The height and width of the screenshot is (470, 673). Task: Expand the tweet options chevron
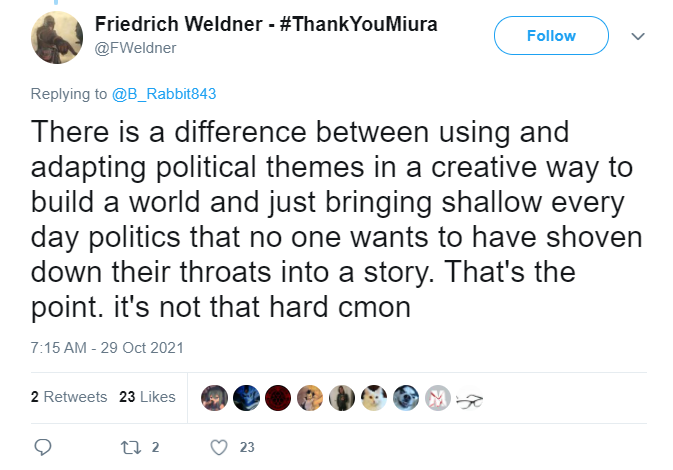click(x=638, y=36)
